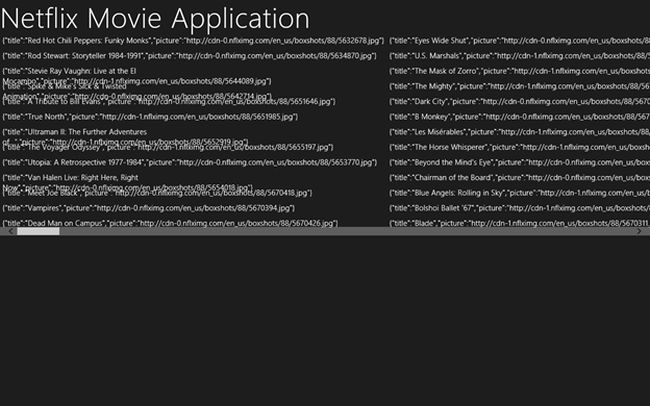Select The Voyager Odyssey row

[168, 147]
